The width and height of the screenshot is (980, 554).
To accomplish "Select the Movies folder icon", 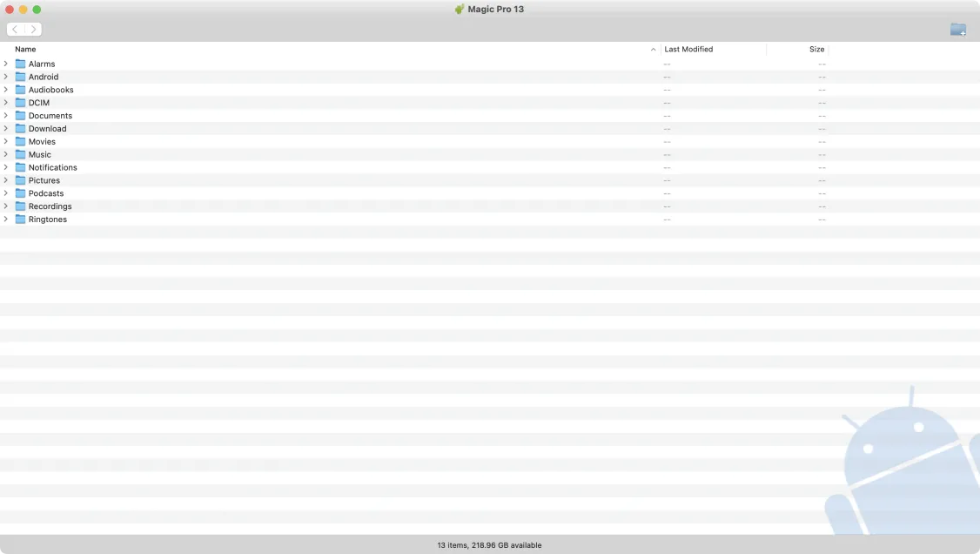I will [x=21, y=141].
